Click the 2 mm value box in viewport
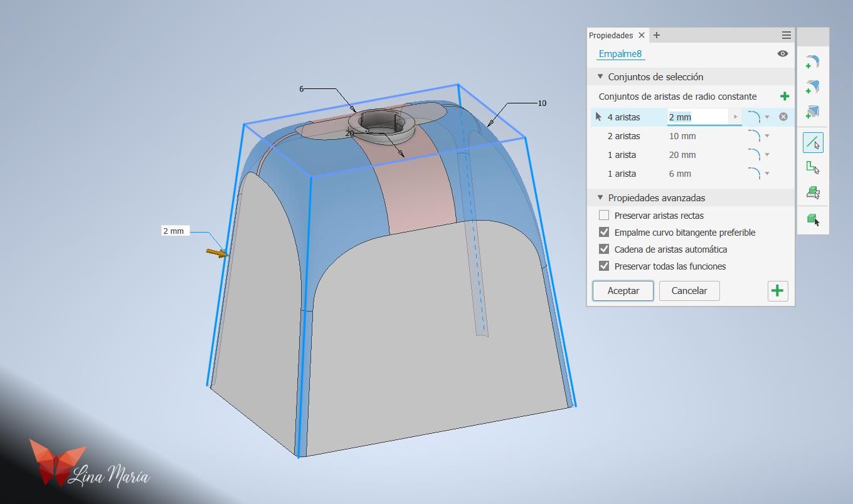Viewport: 853px width, 504px height. pos(174,231)
